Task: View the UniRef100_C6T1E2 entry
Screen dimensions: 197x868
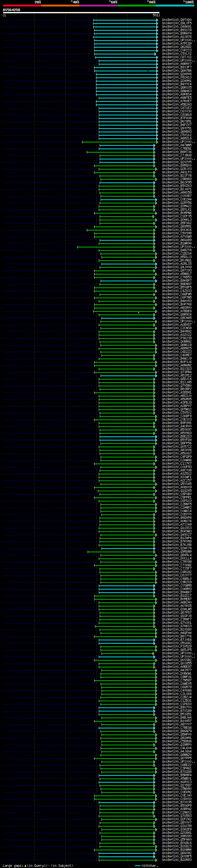Action: (176, 108)
